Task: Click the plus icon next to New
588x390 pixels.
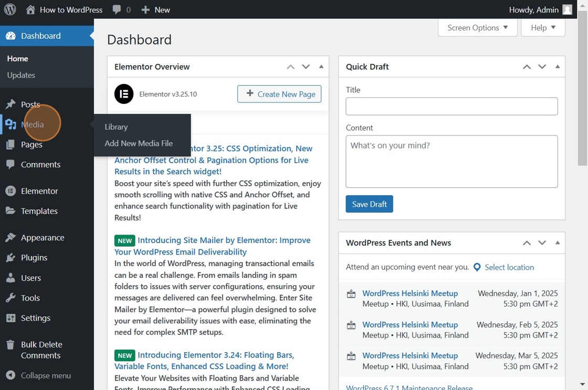Action: click(x=145, y=10)
